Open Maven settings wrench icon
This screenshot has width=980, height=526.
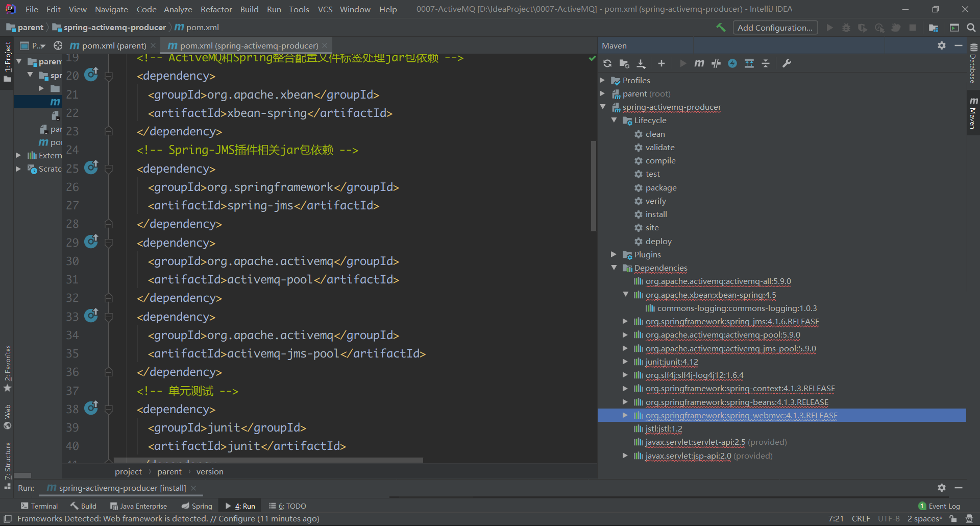[x=787, y=63]
